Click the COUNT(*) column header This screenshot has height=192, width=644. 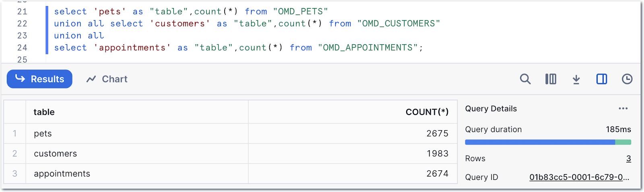tap(427, 112)
